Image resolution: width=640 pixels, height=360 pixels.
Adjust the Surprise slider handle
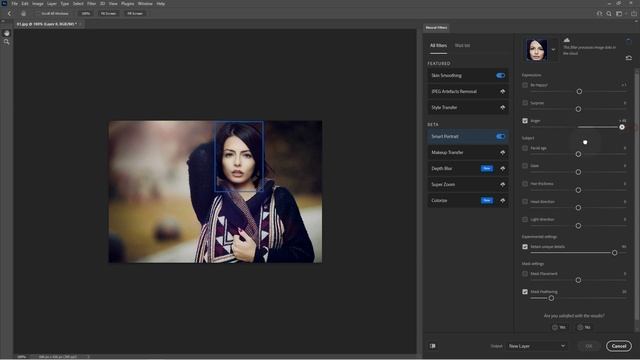tap(578, 109)
